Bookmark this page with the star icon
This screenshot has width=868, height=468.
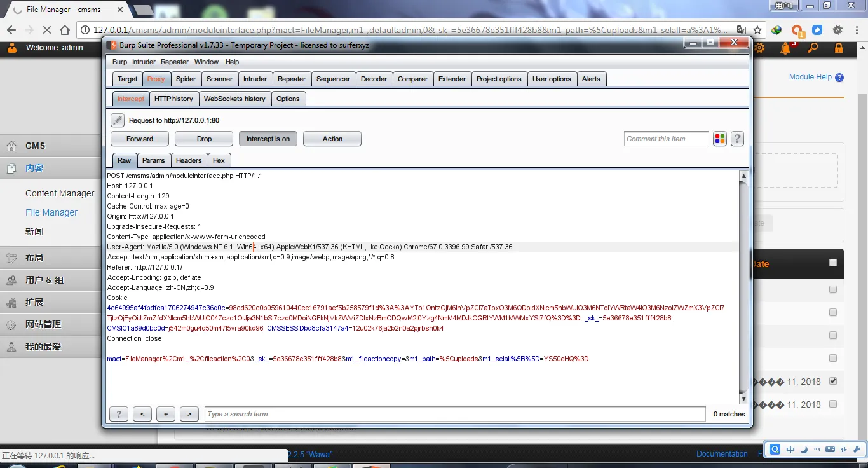click(757, 30)
